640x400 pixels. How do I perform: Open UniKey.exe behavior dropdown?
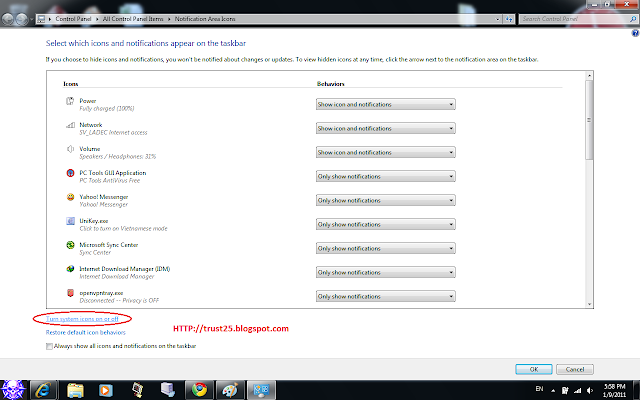click(385, 224)
